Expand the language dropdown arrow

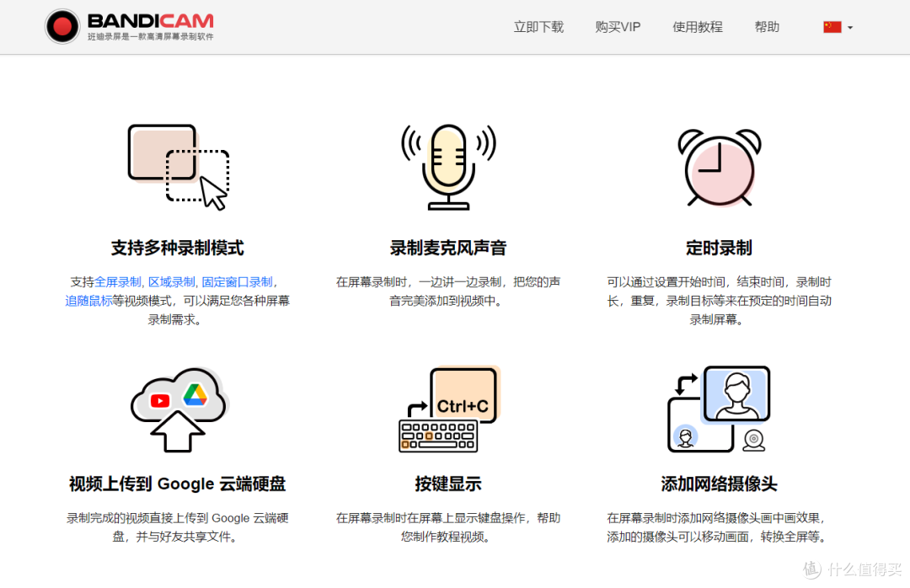850,27
